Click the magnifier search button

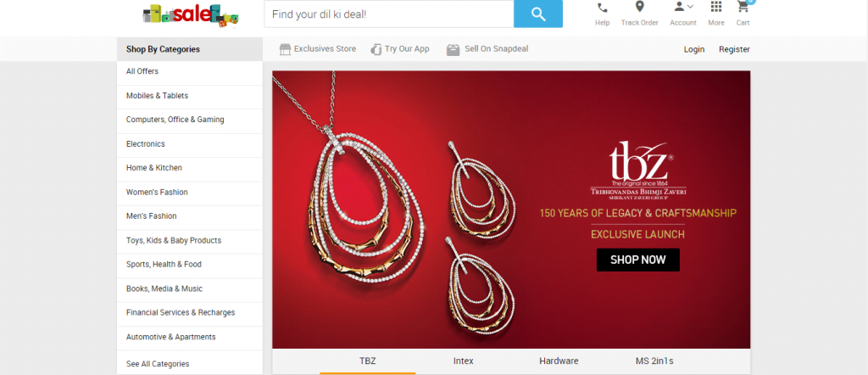[538, 14]
